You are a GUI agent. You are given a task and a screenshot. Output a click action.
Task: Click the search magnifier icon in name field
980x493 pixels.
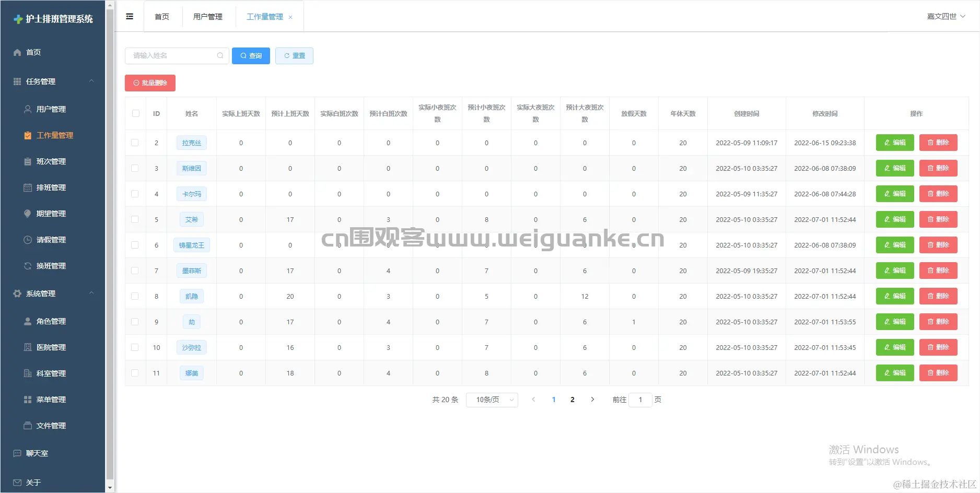pyautogui.click(x=220, y=55)
